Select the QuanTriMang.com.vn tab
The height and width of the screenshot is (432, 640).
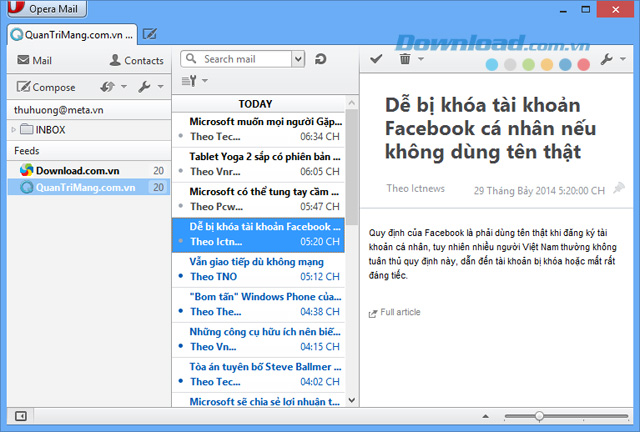coord(72,35)
